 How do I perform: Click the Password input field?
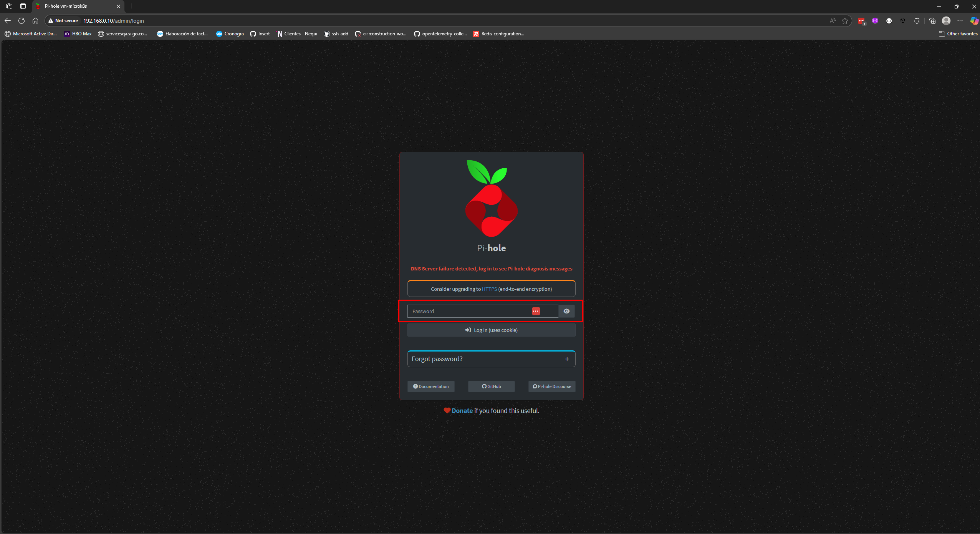(x=483, y=311)
